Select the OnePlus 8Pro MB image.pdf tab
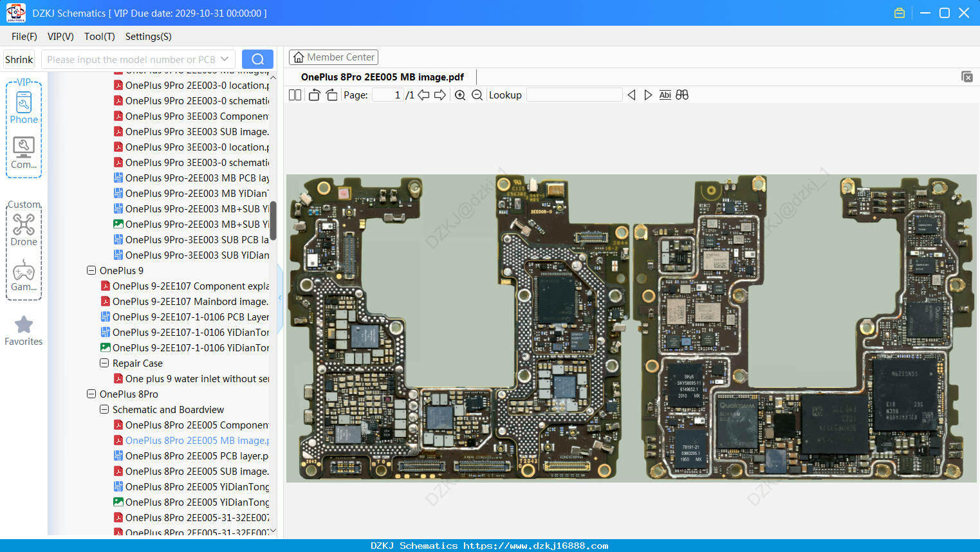This screenshot has width=980, height=552. tap(382, 77)
